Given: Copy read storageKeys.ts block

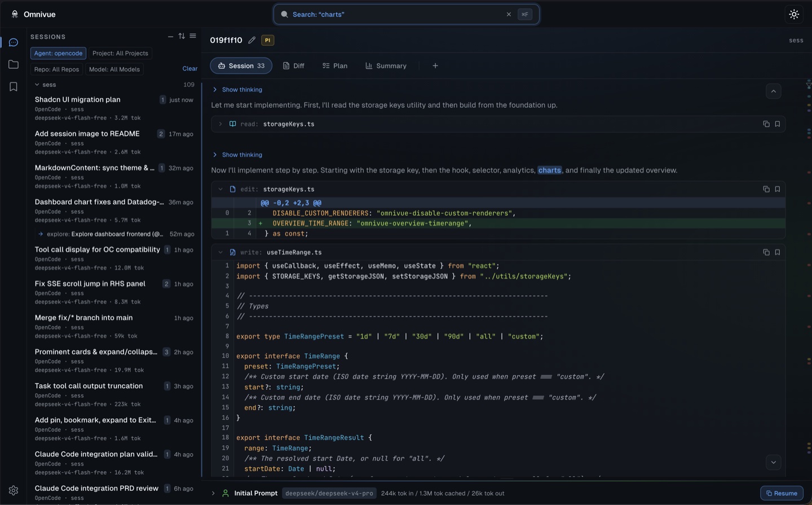Looking at the screenshot, I should click(766, 124).
